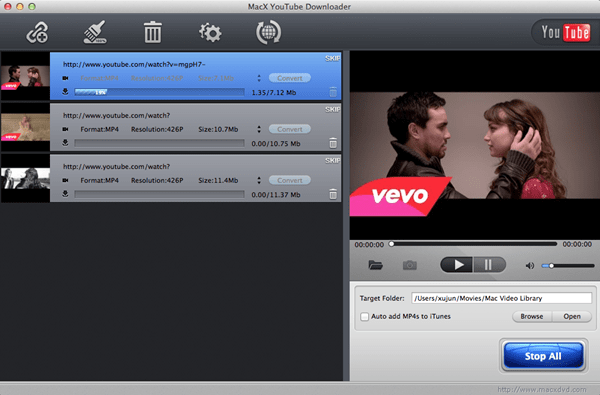Select the http://www.youtube.com/watch?v=mgpH7- URL text
This screenshot has width=600, height=395.
[134, 64]
